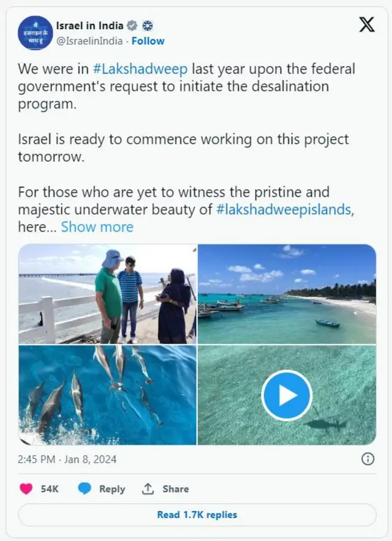Click the Israel in India display name
392x541 pixels.
point(89,26)
